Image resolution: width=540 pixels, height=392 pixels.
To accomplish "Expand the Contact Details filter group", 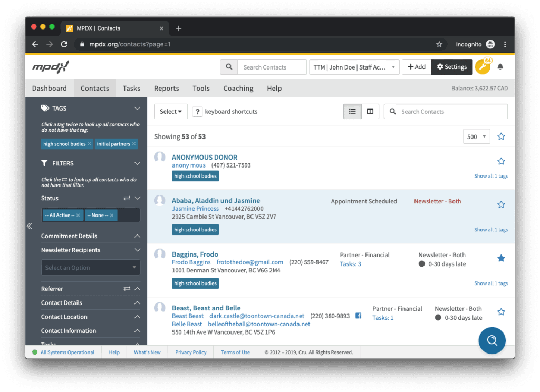I will pos(138,303).
